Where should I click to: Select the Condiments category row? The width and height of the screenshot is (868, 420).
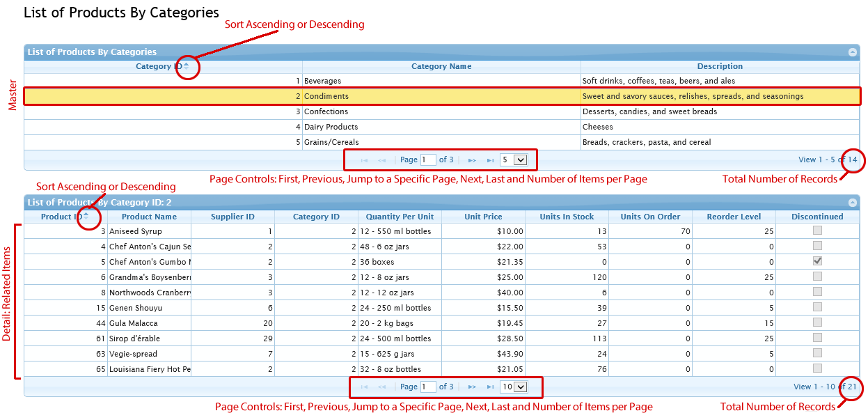(x=441, y=96)
